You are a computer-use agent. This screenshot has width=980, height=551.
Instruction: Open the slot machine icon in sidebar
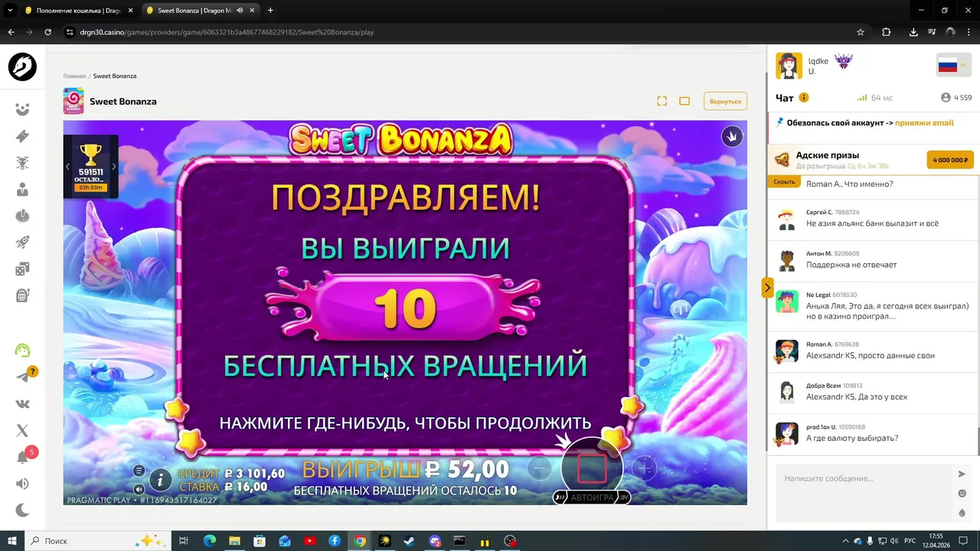coord(22,295)
